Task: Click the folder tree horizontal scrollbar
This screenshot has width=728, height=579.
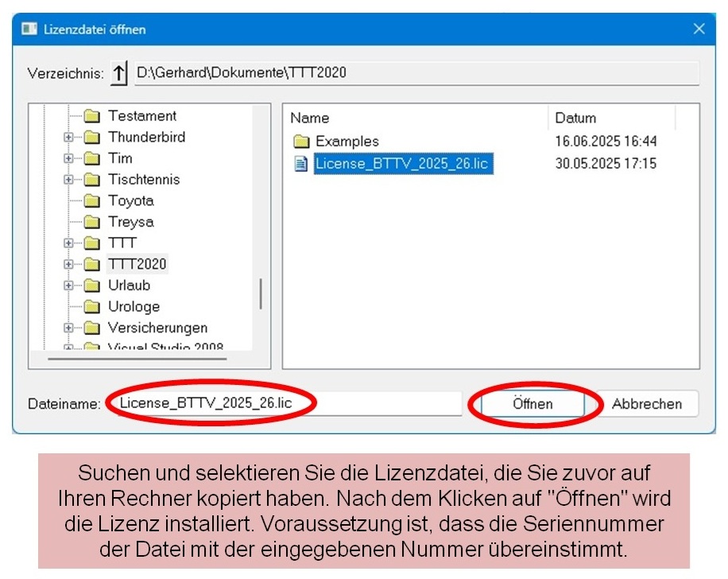Action: tap(137, 359)
